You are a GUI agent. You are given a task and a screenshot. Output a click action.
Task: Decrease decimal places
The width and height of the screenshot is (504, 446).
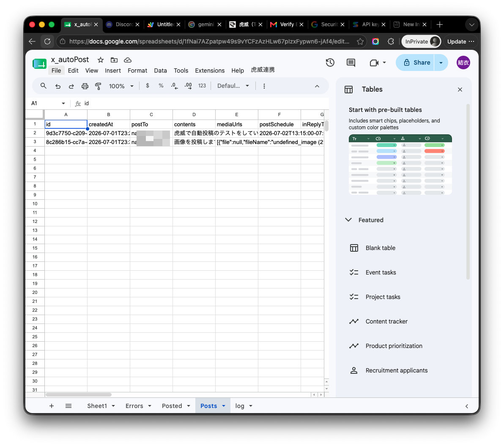point(175,86)
